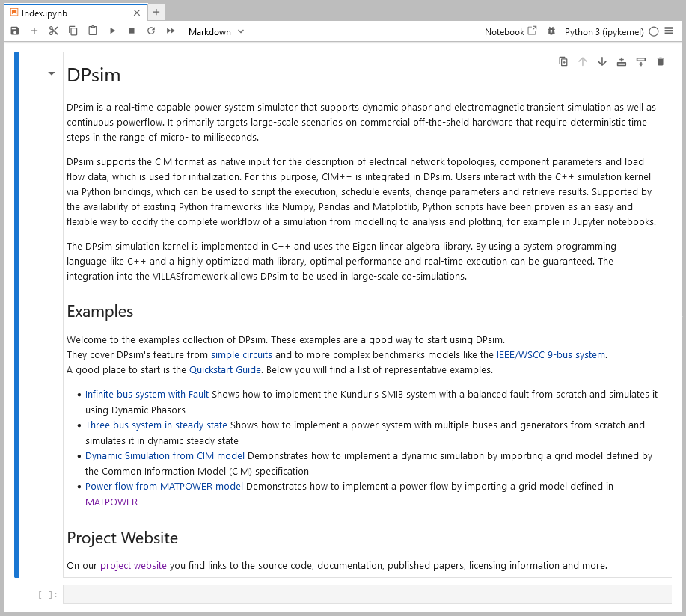Cut the selected cell with the scissors icon
The width and height of the screenshot is (686, 616).
54,31
